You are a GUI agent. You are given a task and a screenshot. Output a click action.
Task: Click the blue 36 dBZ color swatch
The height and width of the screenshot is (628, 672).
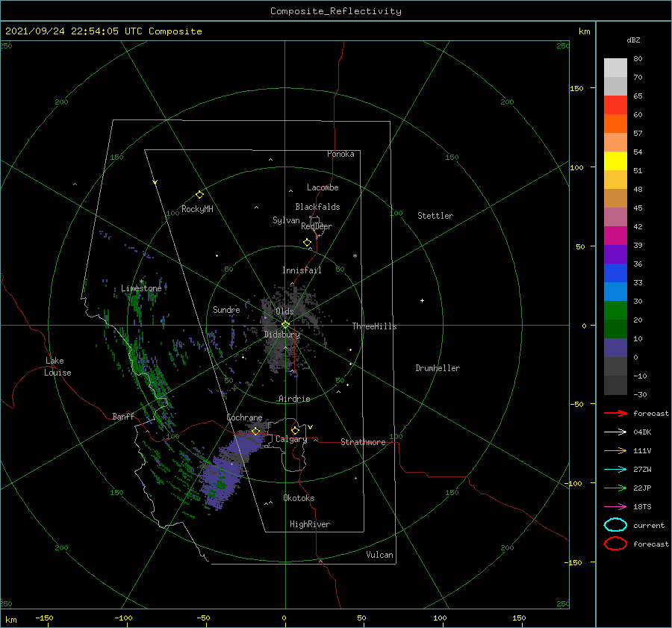(x=615, y=273)
